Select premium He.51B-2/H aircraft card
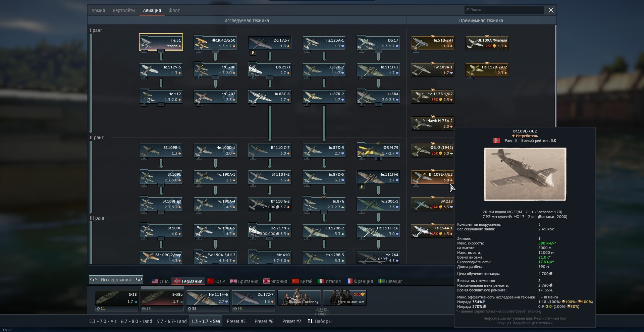 pyautogui.click(x=433, y=43)
